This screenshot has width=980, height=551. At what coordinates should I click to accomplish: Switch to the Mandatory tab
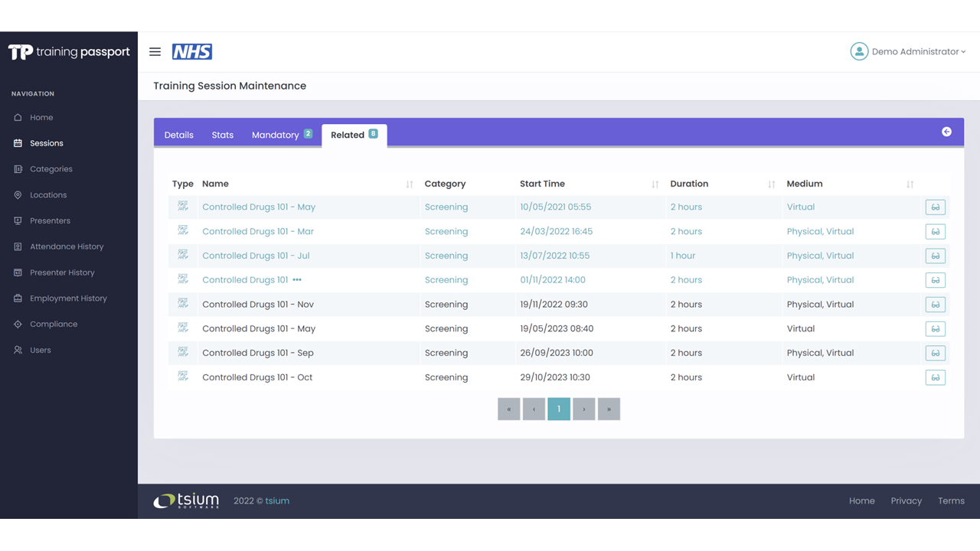coord(282,135)
